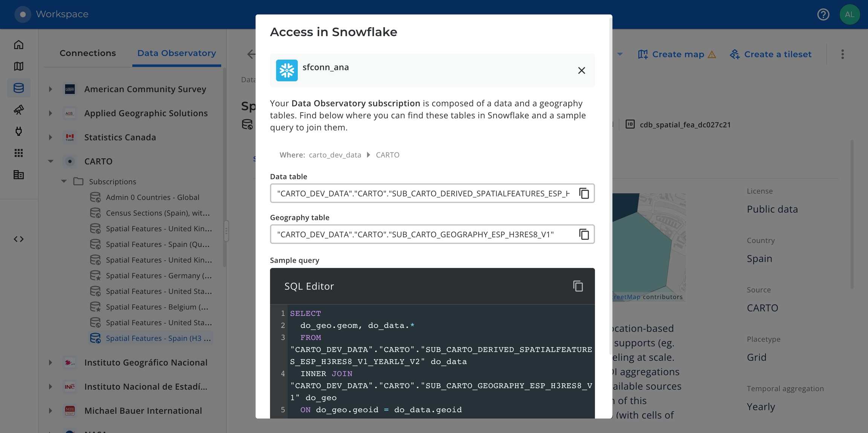Collapse the CARTO provider node

(50, 161)
